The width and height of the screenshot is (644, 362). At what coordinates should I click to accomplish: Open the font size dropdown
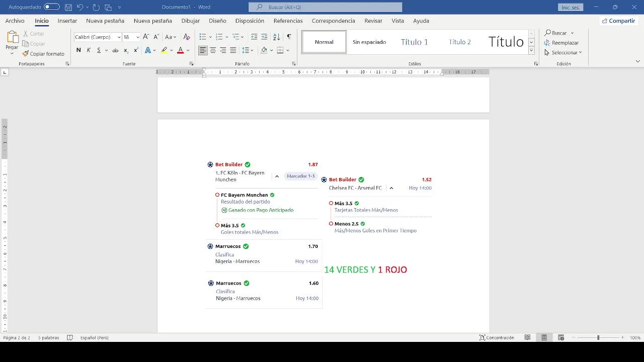click(x=138, y=37)
